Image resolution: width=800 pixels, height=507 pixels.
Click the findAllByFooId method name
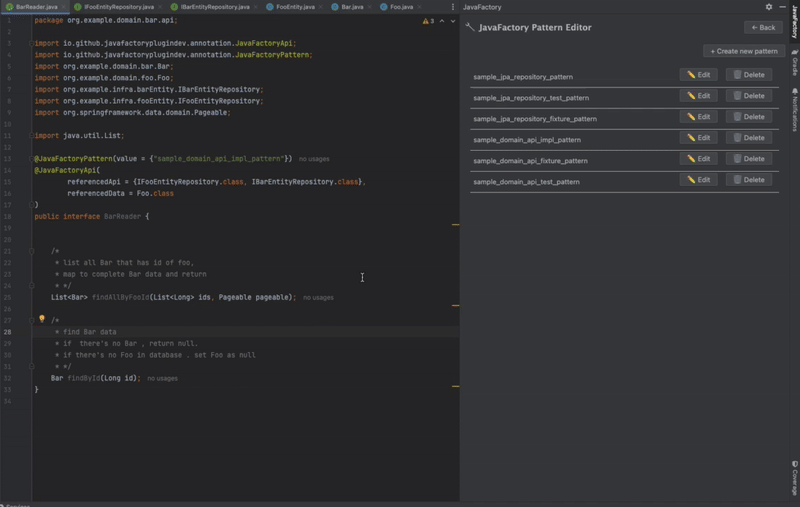[120, 297]
